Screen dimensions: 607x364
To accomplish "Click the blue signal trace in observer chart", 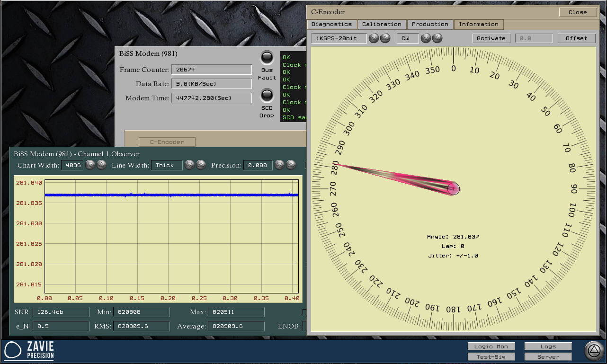I will [171, 195].
